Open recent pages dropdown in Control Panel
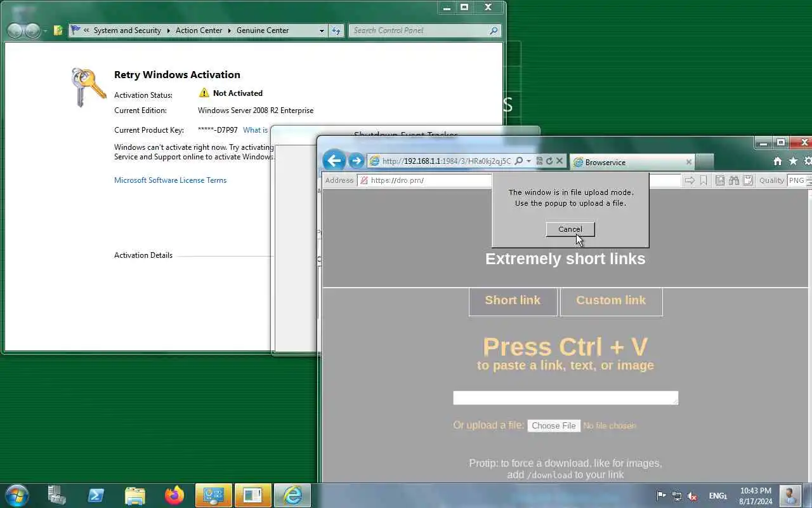This screenshot has width=812, height=508. (x=45, y=30)
